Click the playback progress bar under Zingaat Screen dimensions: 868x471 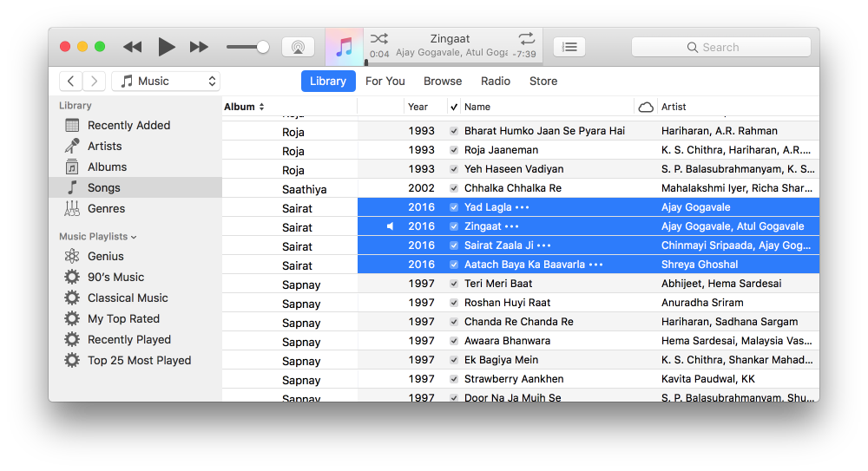coord(453,62)
